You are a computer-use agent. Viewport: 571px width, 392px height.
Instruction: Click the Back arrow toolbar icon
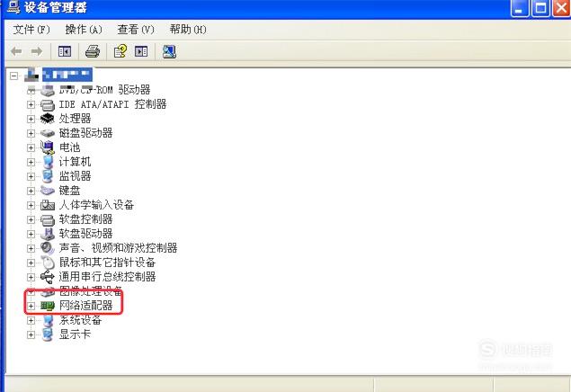[16, 51]
